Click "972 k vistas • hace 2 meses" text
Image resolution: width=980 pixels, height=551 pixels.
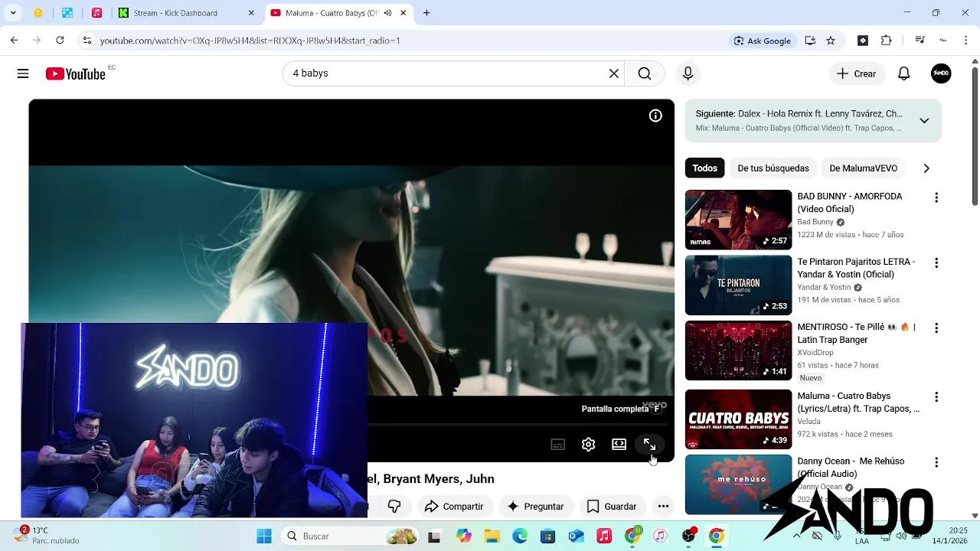(844, 434)
